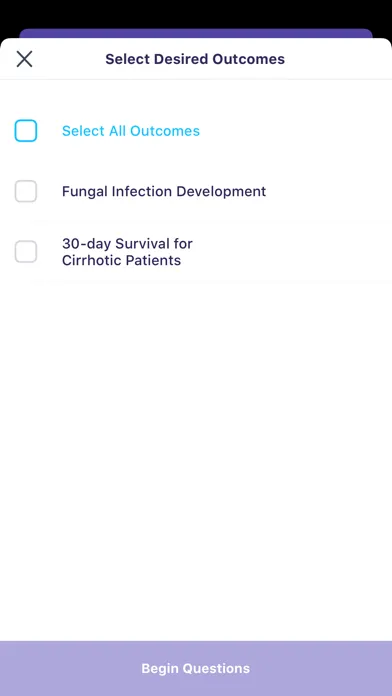Toggle the blue-outlined checkbox
Screen dimensions: 392x696
point(26,131)
